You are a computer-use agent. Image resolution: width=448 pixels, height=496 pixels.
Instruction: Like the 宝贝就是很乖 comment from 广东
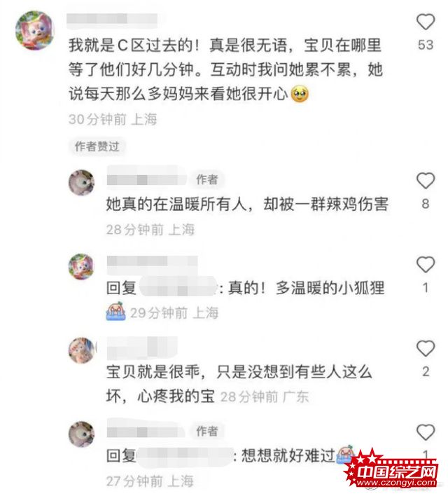[x=425, y=349]
